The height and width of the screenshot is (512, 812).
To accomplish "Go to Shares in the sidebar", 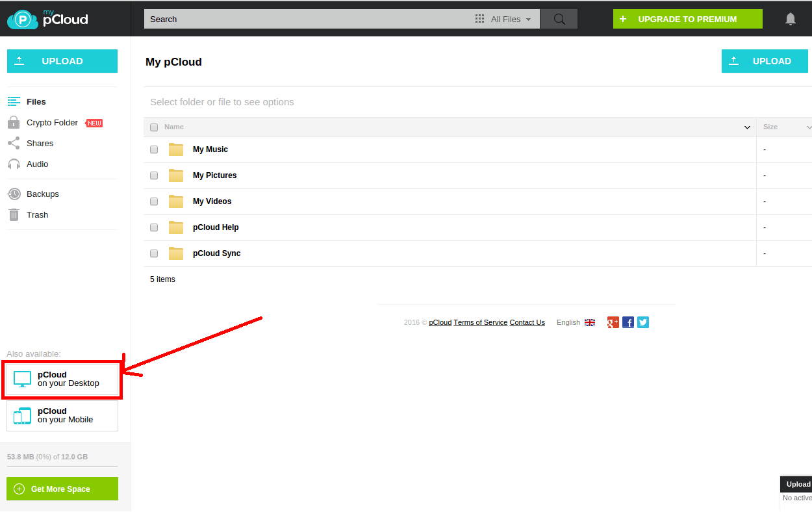I will 40,143.
